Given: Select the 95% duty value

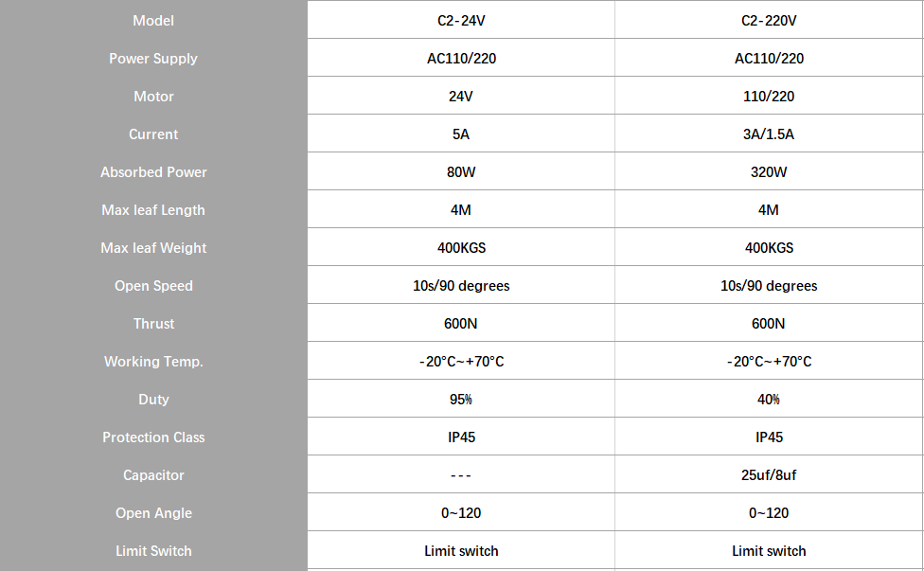Looking at the screenshot, I should [x=461, y=400].
